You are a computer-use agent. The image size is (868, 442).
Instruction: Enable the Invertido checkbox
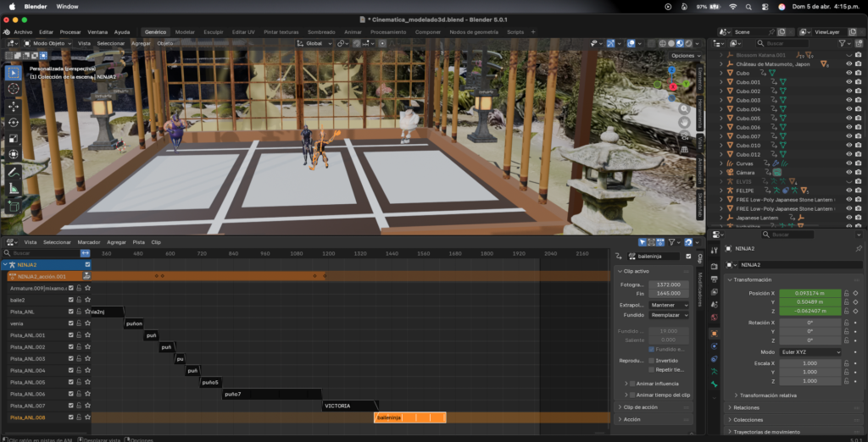(651, 360)
